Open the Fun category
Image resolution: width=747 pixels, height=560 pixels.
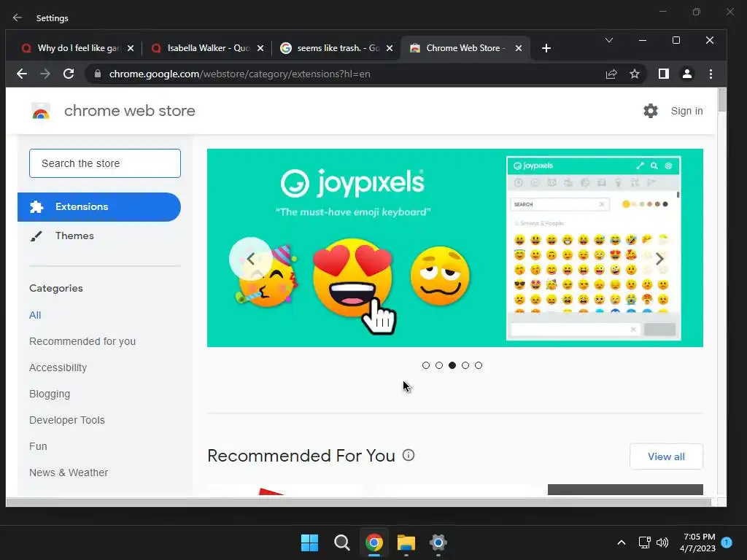(x=38, y=446)
